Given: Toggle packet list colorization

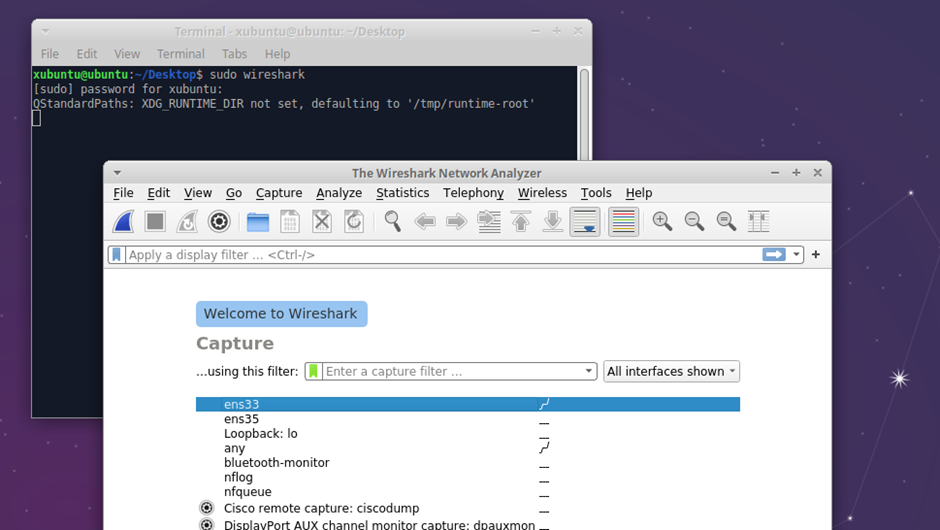Looking at the screenshot, I should (623, 222).
